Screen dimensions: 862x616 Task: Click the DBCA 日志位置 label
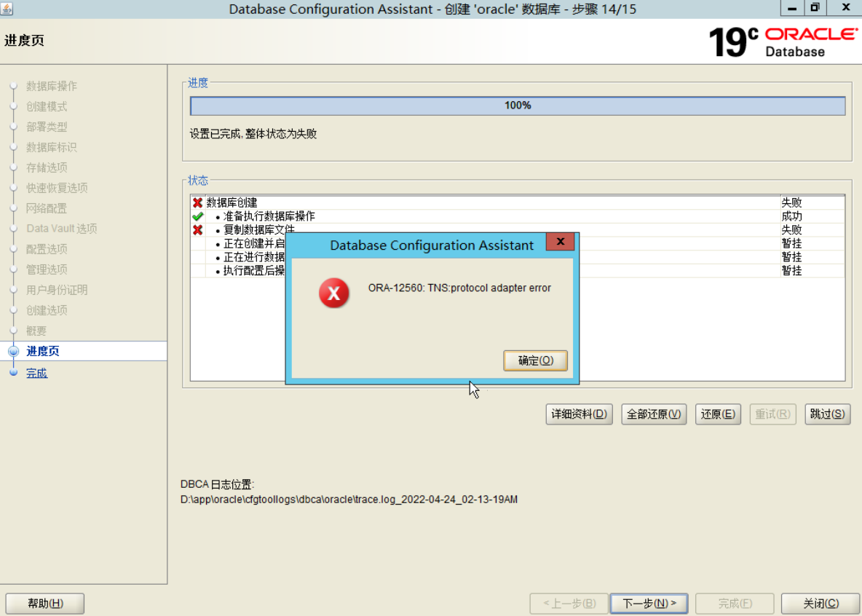click(217, 484)
